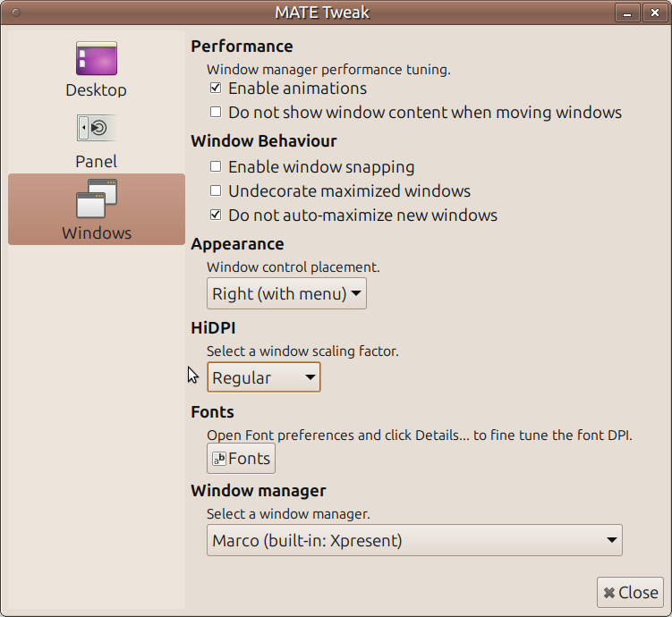
Task: Click the Desktop sidebar icon
Action: pyautogui.click(x=96, y=59)
